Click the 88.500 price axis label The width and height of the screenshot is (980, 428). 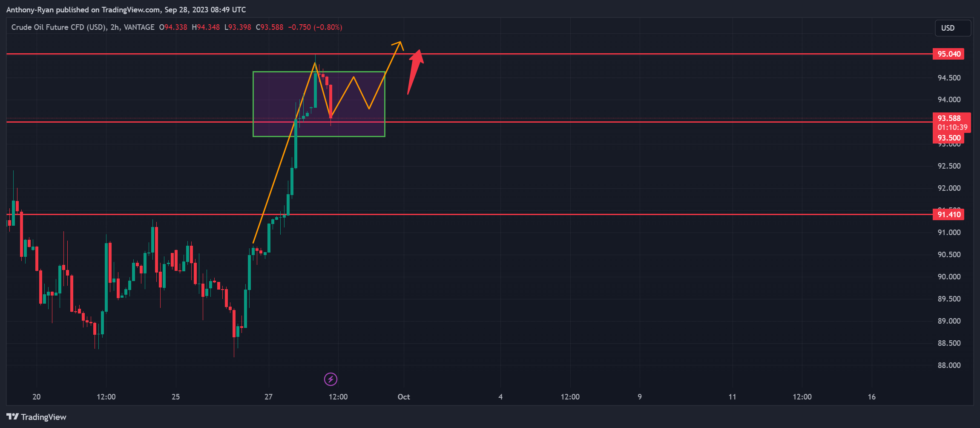tap(949, 343)
